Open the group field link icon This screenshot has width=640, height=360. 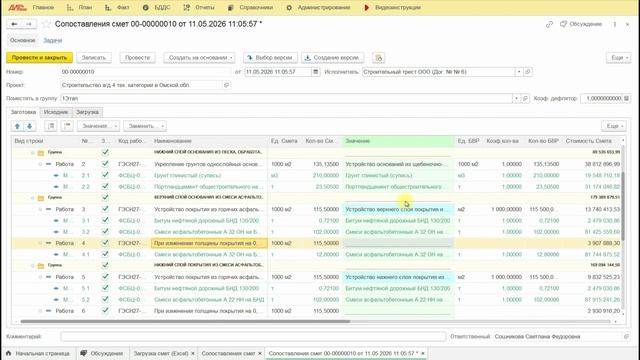525,98
